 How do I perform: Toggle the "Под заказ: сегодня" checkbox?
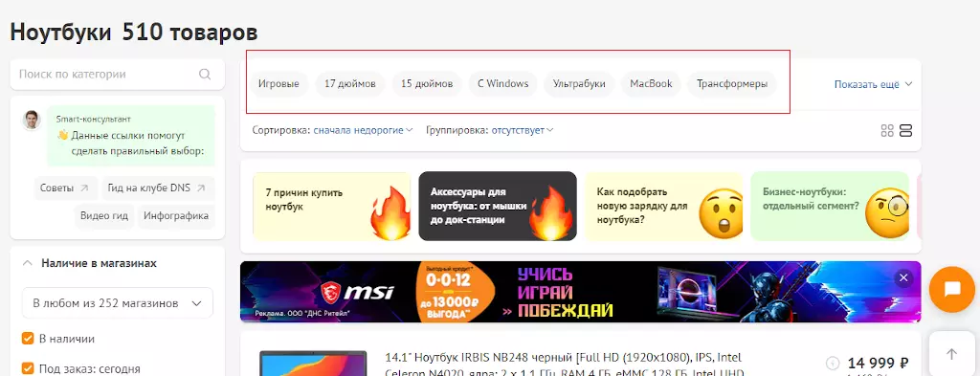[x=28, y=368]
